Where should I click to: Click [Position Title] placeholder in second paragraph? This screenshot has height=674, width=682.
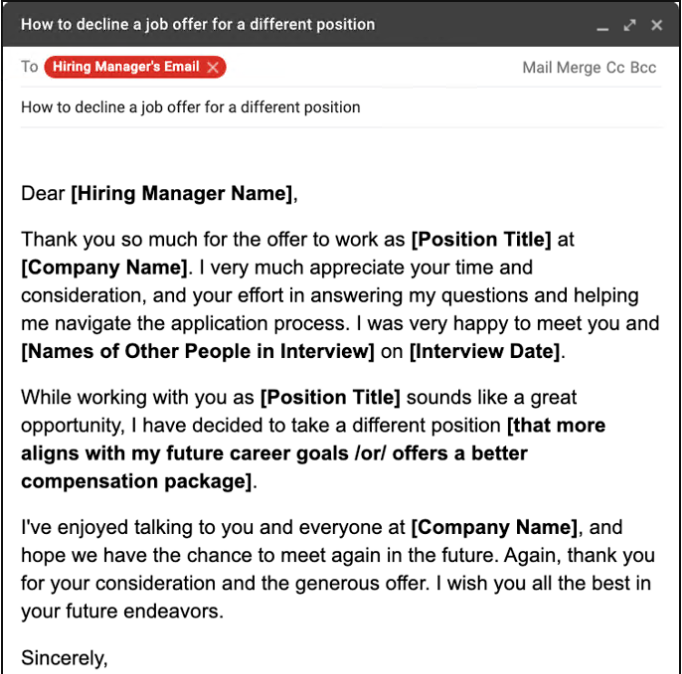click(x=330, y=398)
